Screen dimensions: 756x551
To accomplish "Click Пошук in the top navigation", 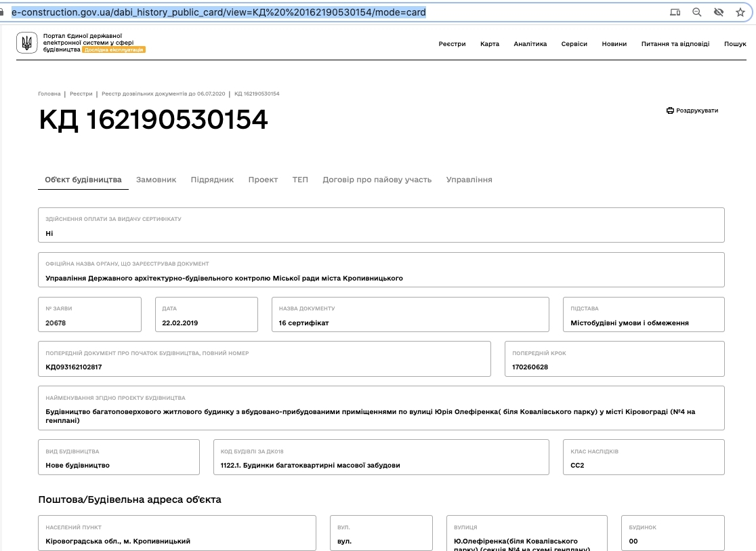I will point(735,44).
